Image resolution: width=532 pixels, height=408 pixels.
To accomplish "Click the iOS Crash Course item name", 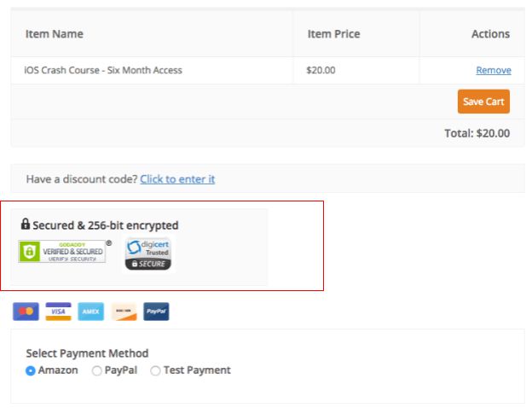I will pyautogui.click(x=103, y=70).
